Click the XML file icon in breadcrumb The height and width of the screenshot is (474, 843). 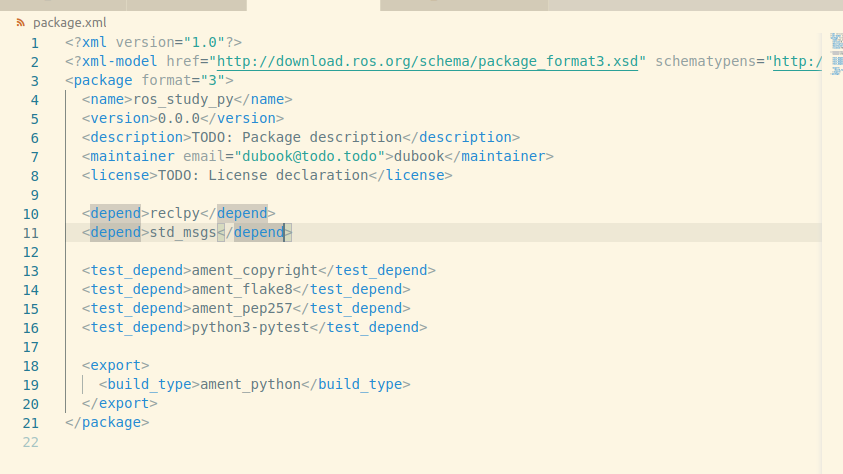(x=20, y=23)
